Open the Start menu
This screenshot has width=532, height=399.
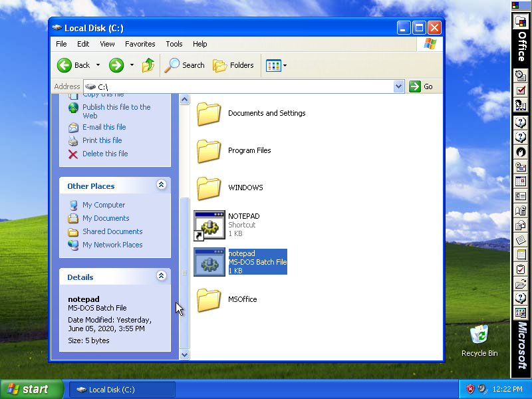31,389
